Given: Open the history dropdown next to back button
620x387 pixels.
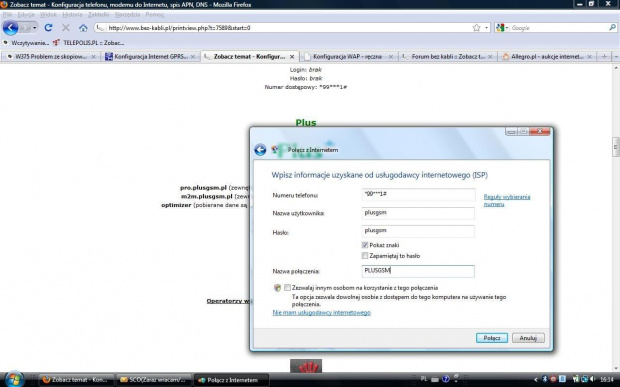Looking at the screenshot, I should click(x=34, y=28).
